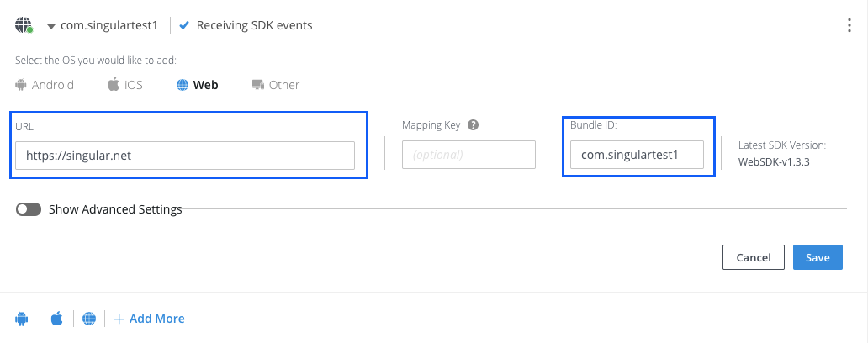The image size is (868, 343).
Task: Click the Show Advanced Settings label
Action: click(115, 209)
